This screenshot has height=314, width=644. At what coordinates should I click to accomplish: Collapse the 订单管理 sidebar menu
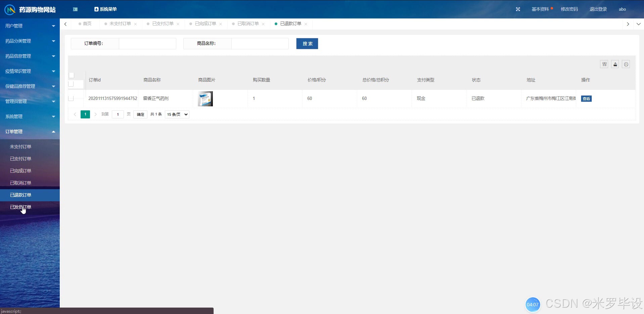30,132
